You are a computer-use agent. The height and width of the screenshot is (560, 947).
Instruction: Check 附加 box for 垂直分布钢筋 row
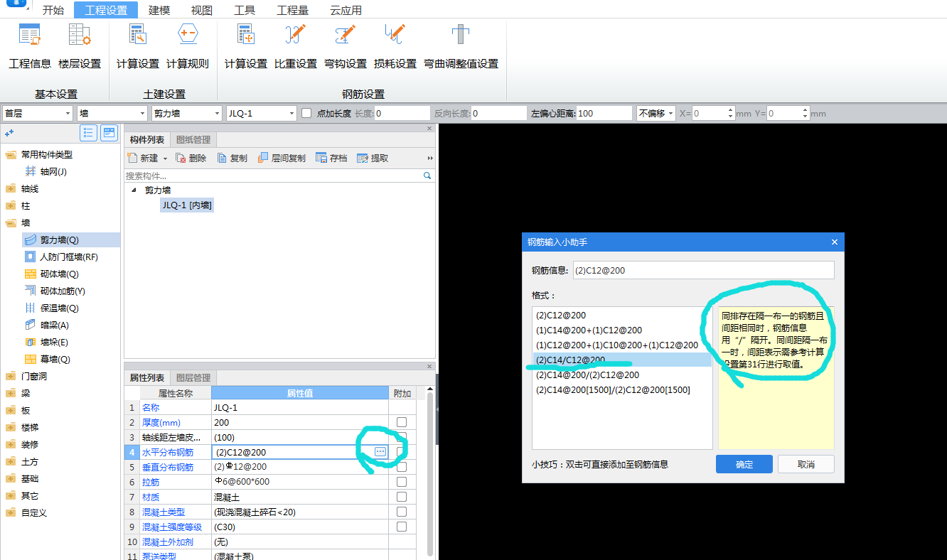pos(402,467)
